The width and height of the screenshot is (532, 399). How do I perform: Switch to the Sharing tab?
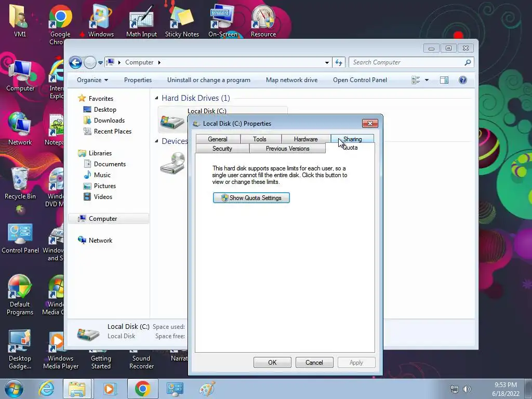pyautogui.click(x=353, y=139)
